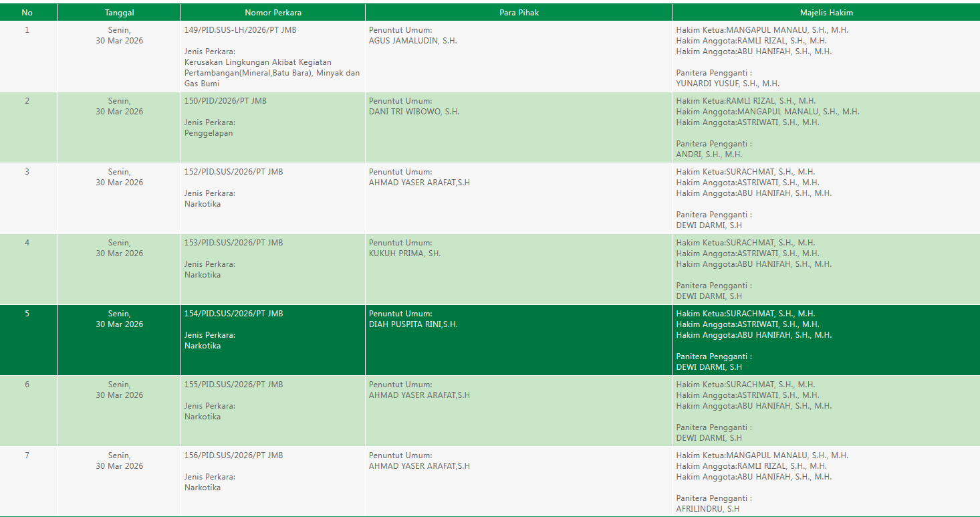The width and height of the screenshot is (980, 517).
Task: Select the "Nomor Perkara" column header
Action: [x=273, y=13]
